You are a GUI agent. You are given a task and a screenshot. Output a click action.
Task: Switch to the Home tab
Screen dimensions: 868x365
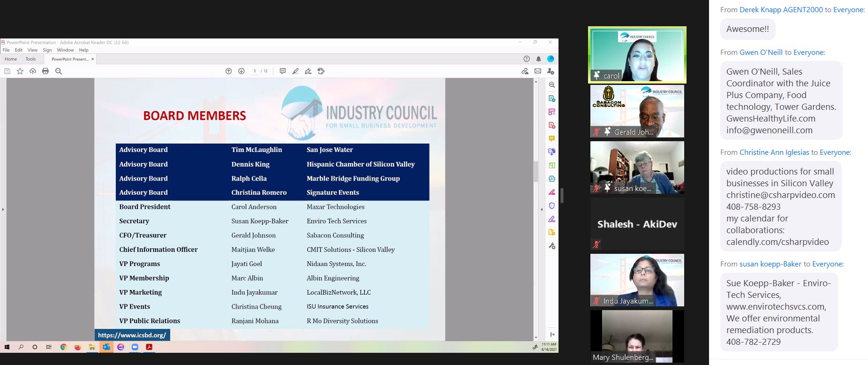pos(11,59)
